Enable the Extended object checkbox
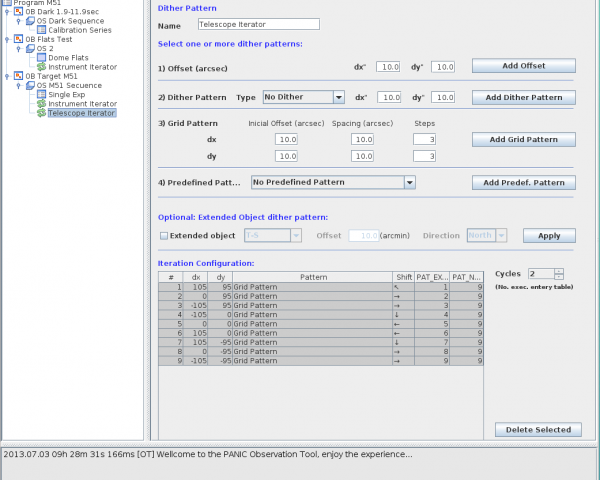 (x=164, y=236)
